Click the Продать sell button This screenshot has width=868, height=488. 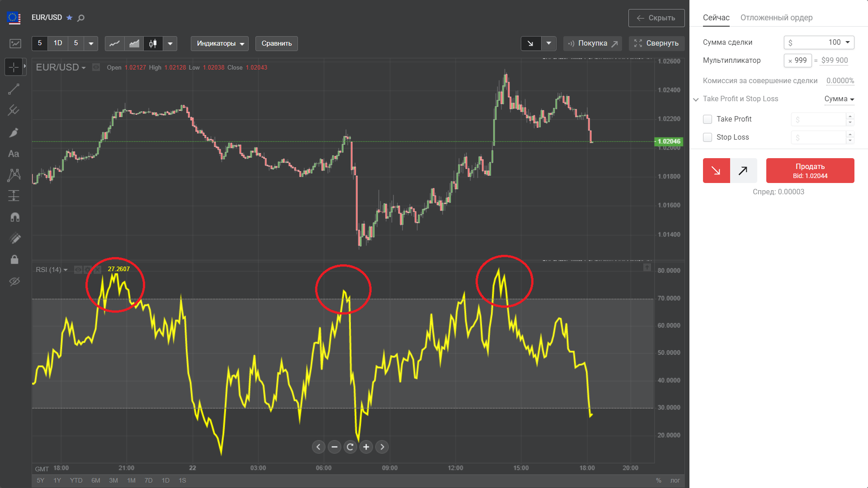tap(810, 171)
